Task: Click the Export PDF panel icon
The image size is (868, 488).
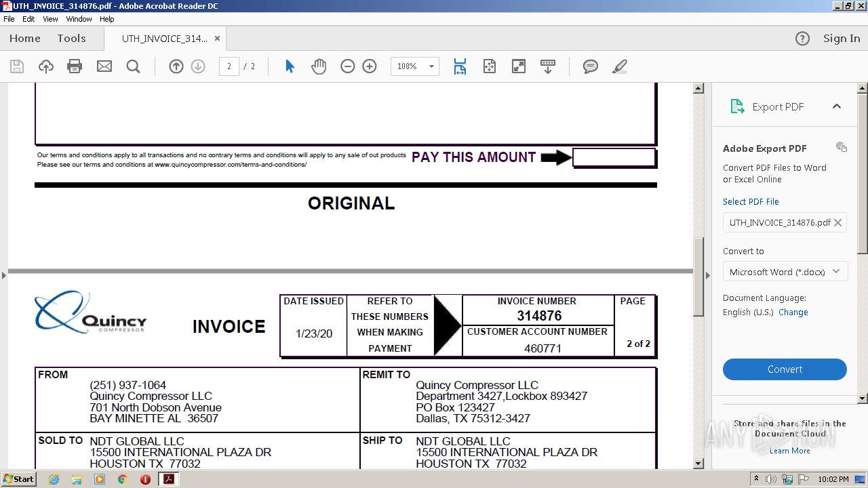Action: 737,106
